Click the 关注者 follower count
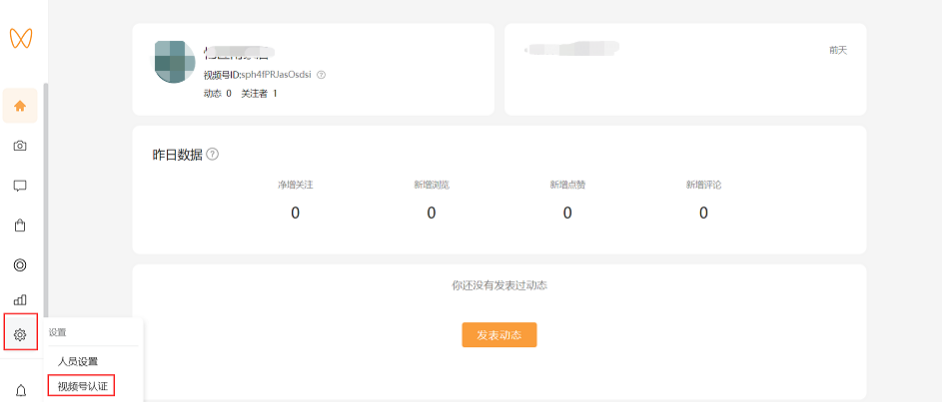The width and height of the screenshot is (942, 402). click(x=260, y=93)
